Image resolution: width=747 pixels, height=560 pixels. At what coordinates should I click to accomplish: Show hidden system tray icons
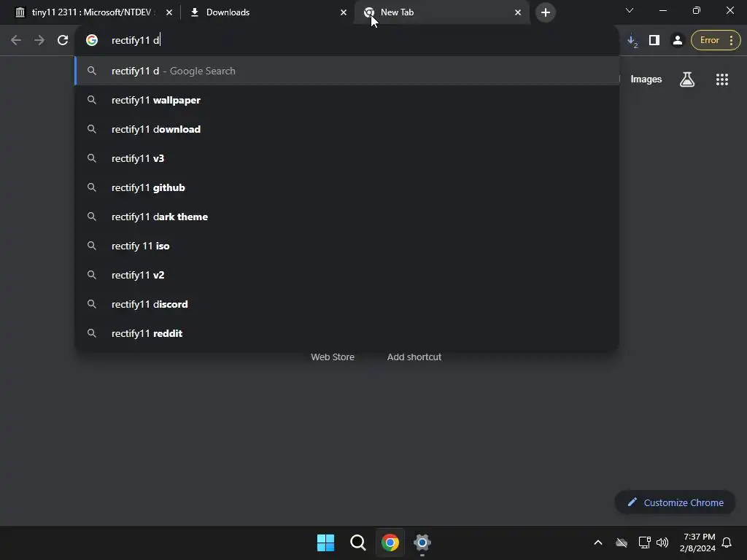598,542
